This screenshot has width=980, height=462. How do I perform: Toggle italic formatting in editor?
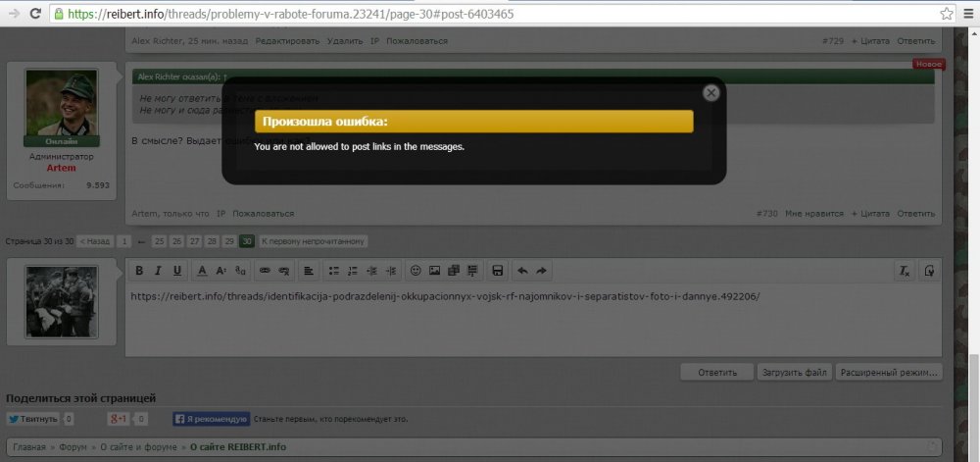(158, 271)
